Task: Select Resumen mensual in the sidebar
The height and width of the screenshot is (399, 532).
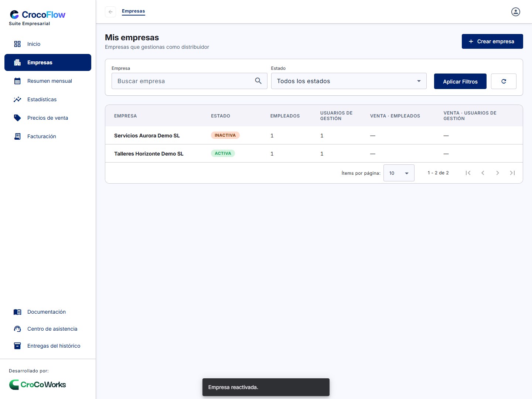Action: click(x=48, y=81)
